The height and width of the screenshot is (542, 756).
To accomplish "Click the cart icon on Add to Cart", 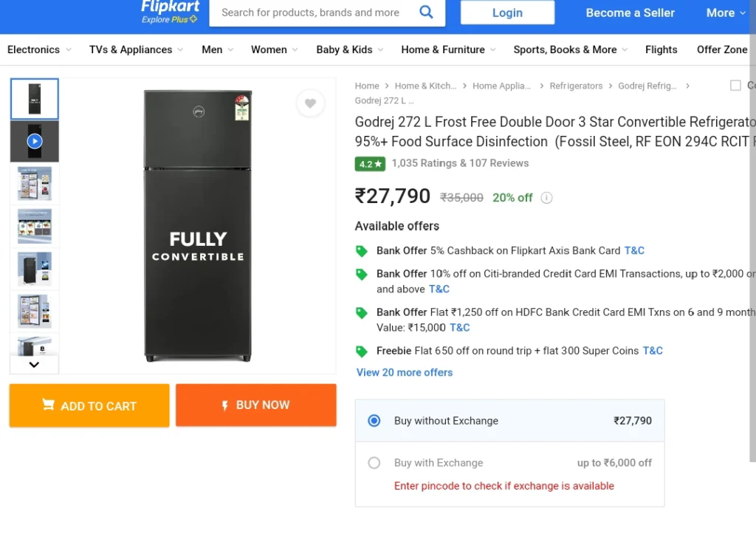I will (x=48, y=405).
